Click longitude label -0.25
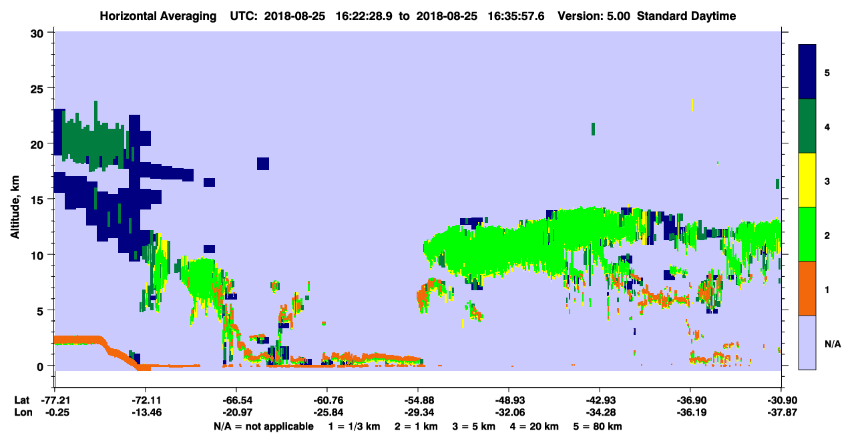The width and height of the screenshot is (868, 445). pyautogui.click(x=54, y=412)
